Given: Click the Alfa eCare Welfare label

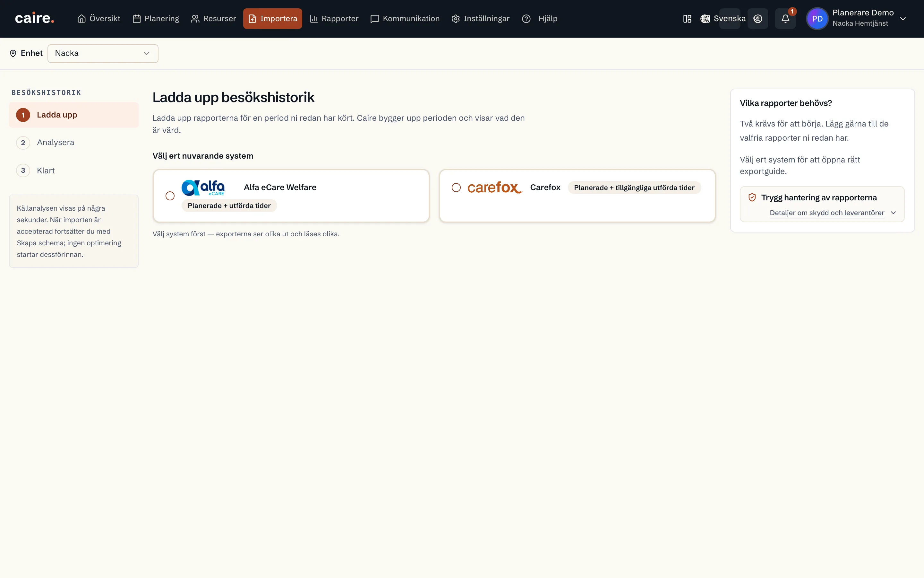Looking at the screenshot, I should [x=280, y=187].
